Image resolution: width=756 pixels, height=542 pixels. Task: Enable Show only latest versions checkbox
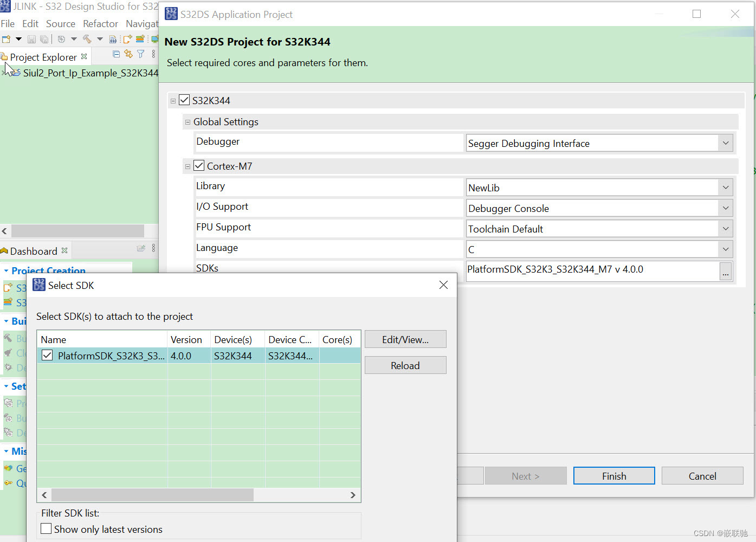47,528
